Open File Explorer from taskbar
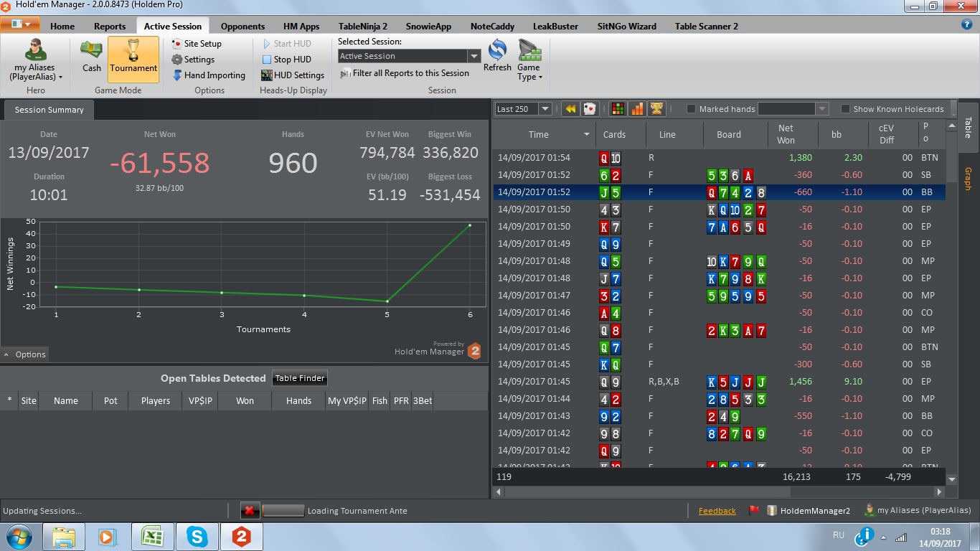 point(64,537)
